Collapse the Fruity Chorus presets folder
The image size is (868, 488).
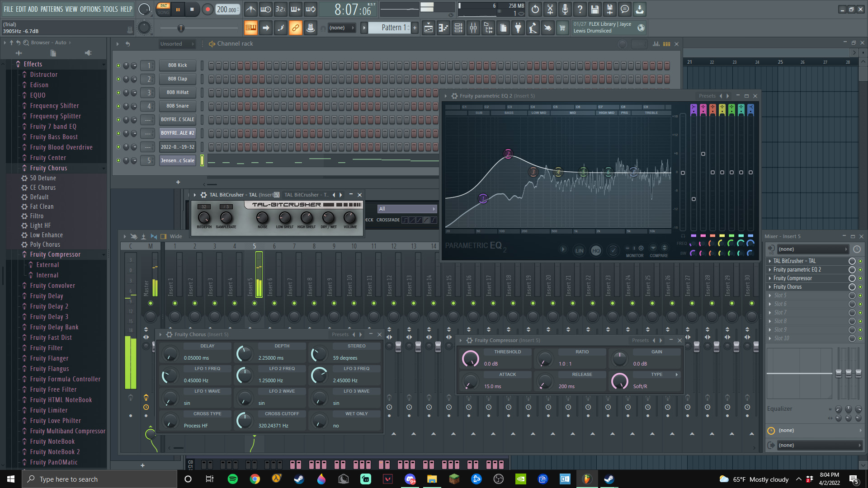(103, 168)
